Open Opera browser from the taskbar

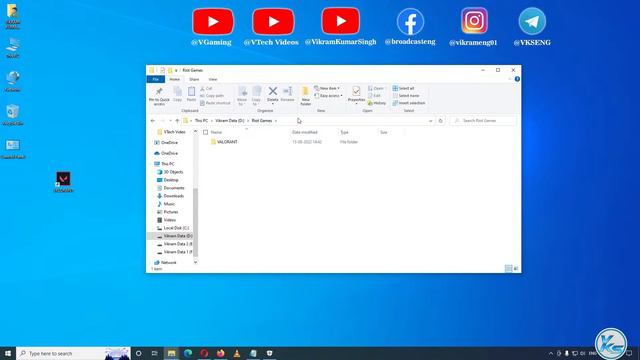(204, 353)
